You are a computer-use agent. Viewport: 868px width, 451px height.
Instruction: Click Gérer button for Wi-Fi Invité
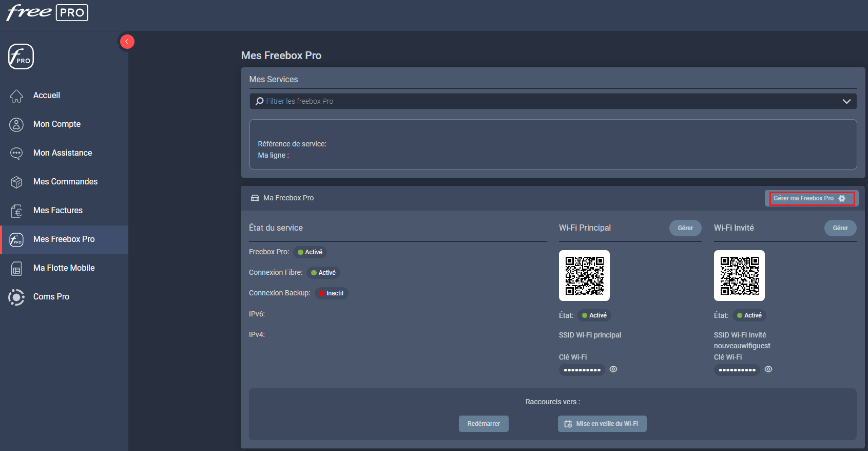[x=840, y=228]
